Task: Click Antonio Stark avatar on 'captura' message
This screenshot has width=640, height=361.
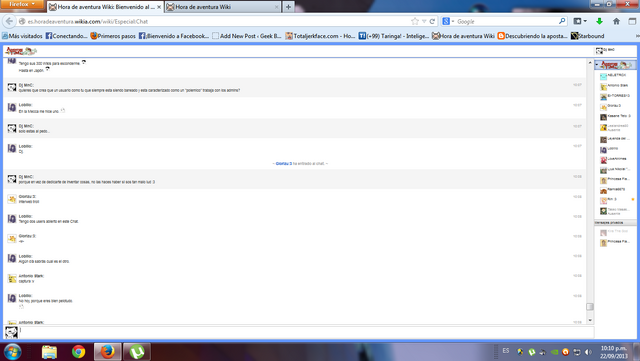Action: click(x=12, y=279)
